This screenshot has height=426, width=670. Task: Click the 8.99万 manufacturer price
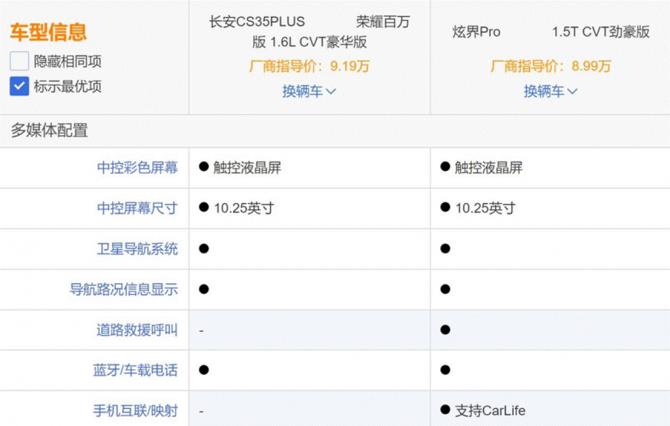(x=591, y=67)
